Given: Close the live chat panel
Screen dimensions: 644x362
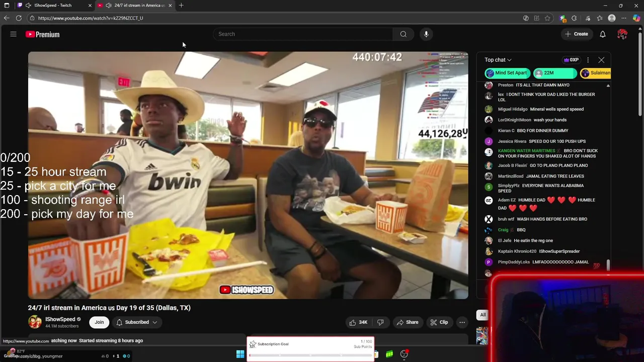Looking at the screenshot, I should 601,60.
